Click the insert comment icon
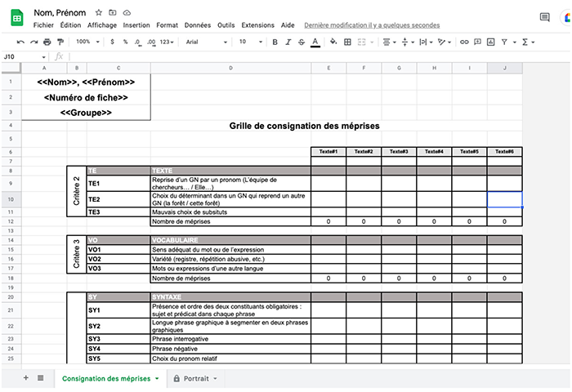572x392 pixels. tap(477, 42)
